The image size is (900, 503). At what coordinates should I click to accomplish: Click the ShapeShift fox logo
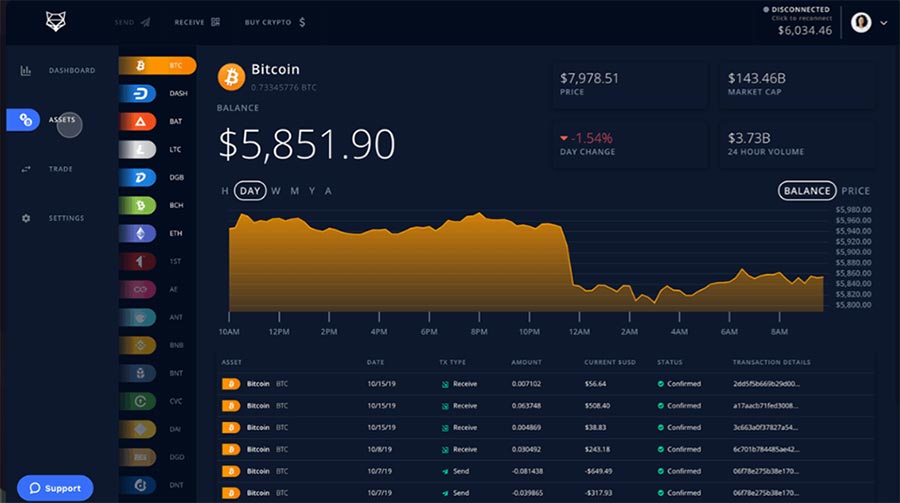(x=56, y=22)
